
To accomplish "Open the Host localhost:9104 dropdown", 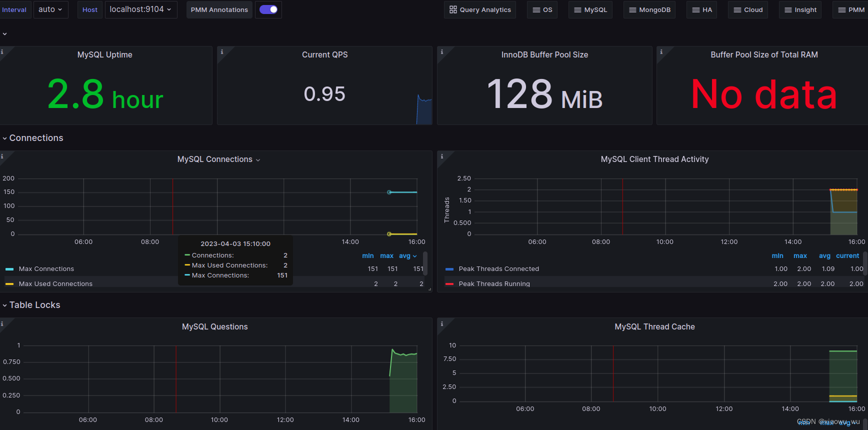I will 141,9.
